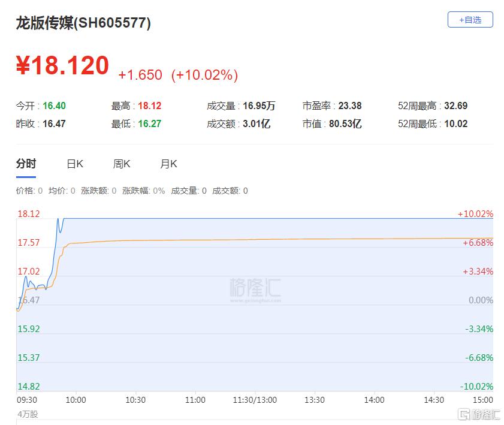Click the 昨收 previous close 16.47
The width and height of the screenshot is (504, 425).
click(x=54, y=123)
